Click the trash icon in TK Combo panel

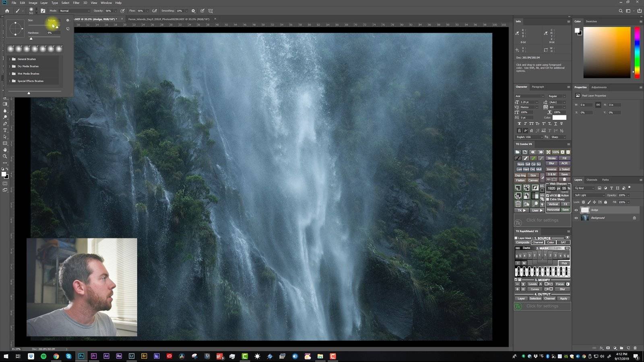tap(518, 204)
